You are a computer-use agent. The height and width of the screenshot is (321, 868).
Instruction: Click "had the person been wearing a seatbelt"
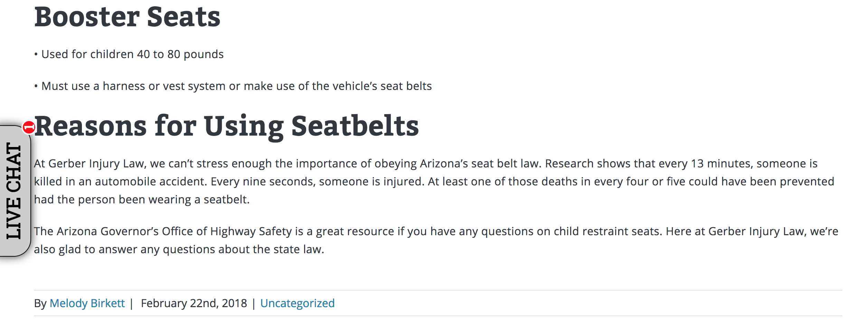[x=141, y=200]
